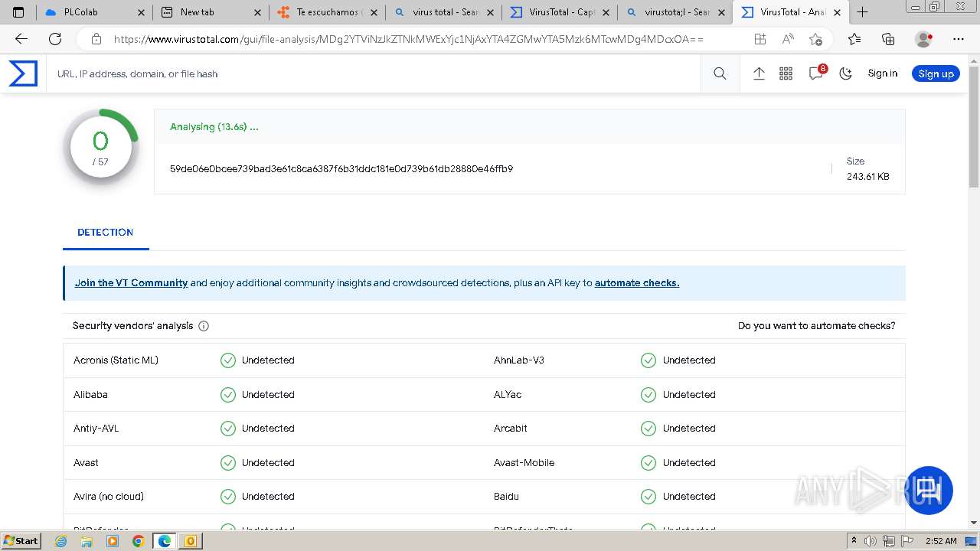Image resolution: width=980 pixels, height=551 pixels.
Task: Click the site lock icon in address bar
Action: tap(96, 39)
